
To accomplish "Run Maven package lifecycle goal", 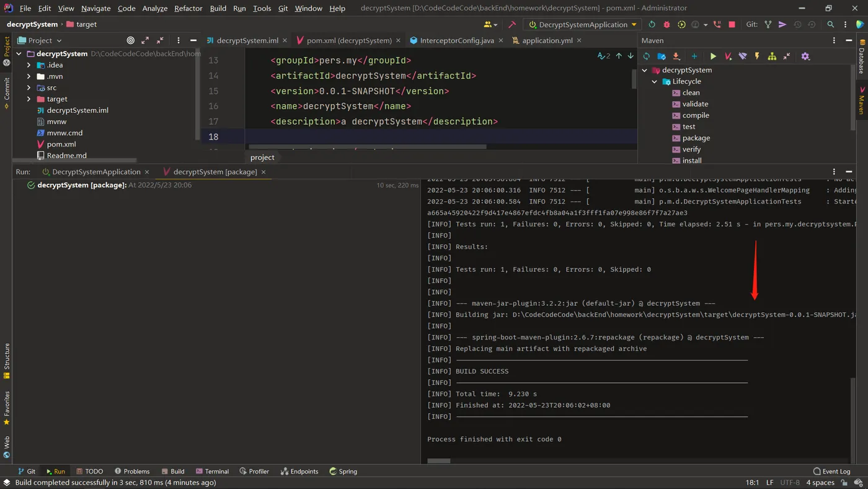I will 696,138.
